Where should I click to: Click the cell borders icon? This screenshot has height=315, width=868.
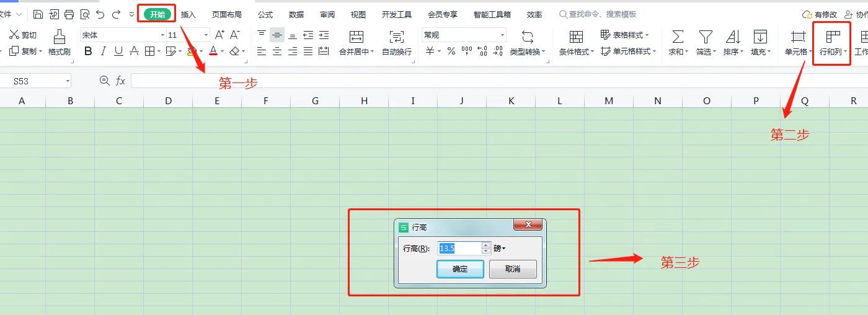(x=149, y=51)
